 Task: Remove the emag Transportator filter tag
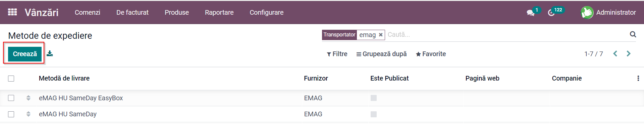(x=381, y=35)
